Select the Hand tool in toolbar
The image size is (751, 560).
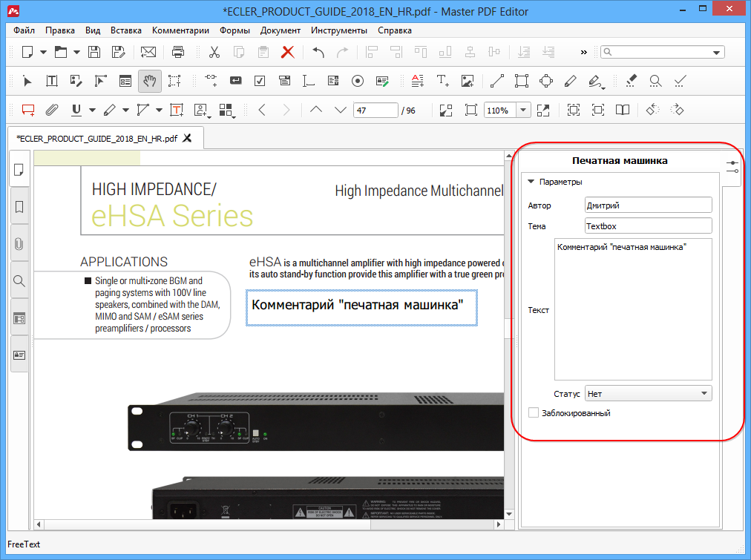149,81
